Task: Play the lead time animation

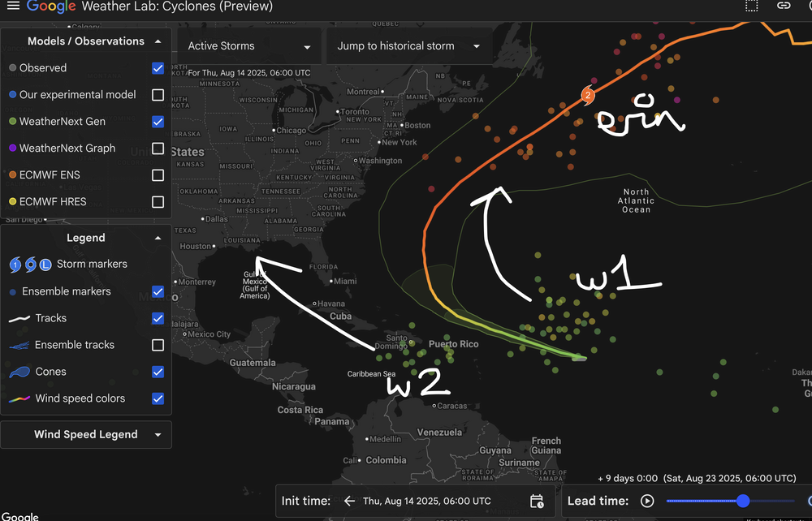Action: point(647,501)
